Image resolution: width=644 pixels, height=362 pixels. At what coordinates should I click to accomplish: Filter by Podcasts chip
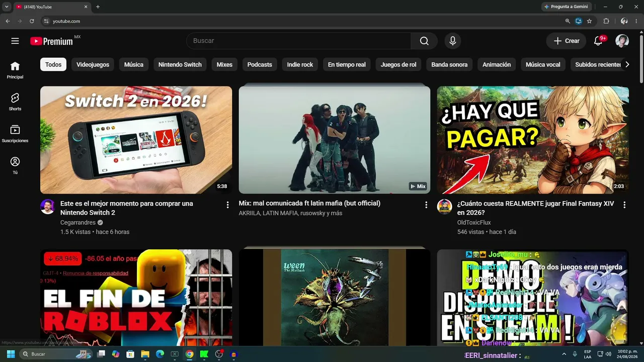point(260,64)
